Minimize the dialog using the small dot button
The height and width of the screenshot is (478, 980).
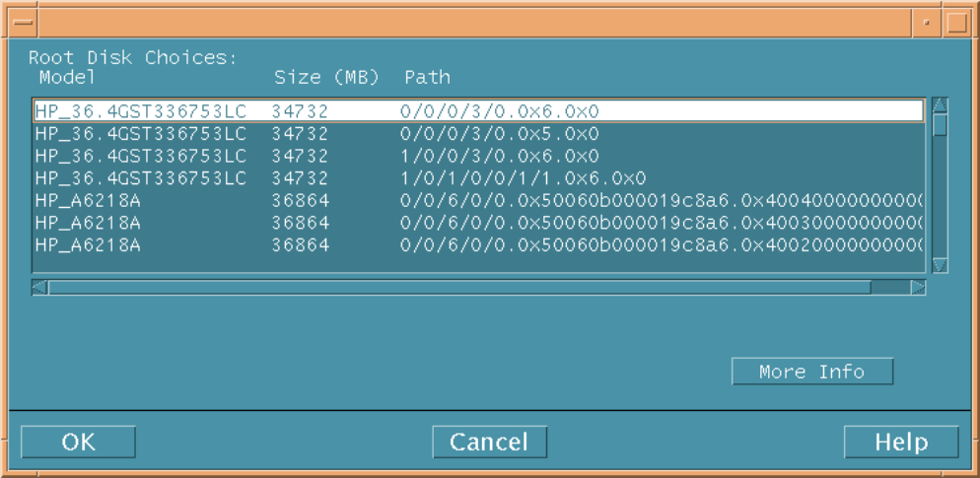[x=928, y=23]
